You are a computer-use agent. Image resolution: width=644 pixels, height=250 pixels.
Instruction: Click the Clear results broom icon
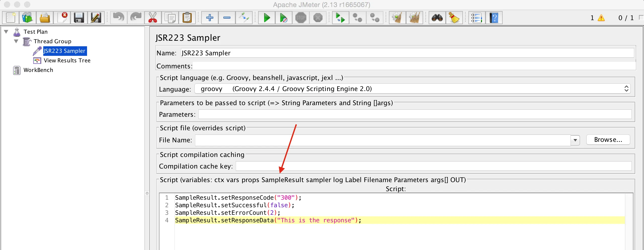click(x=397, y=18)
